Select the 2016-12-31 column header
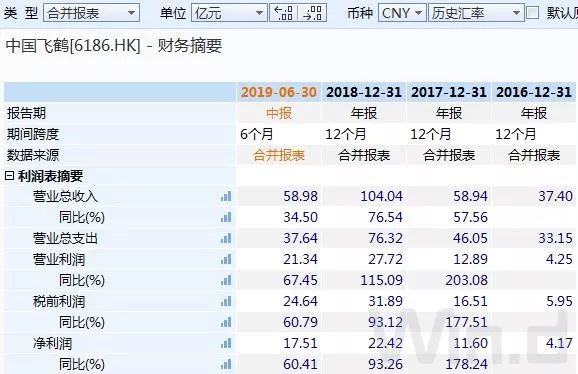Viewport: 578px width, 374px height. click(x=534, y=92)
